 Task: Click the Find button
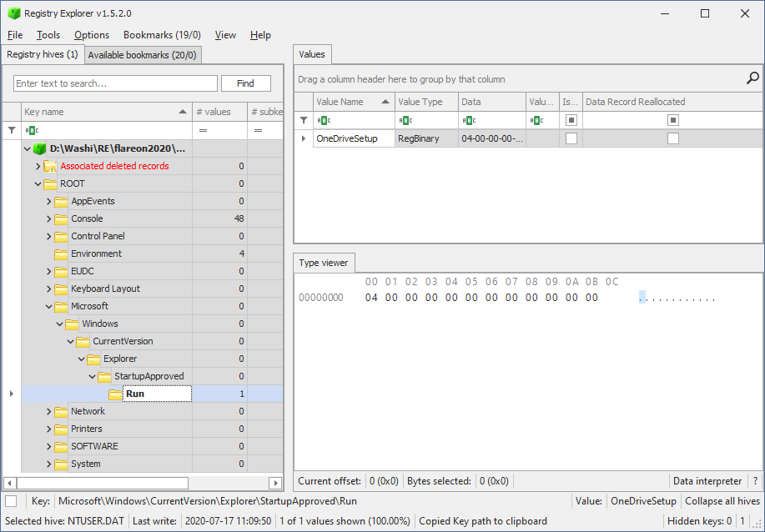point(245,83)
